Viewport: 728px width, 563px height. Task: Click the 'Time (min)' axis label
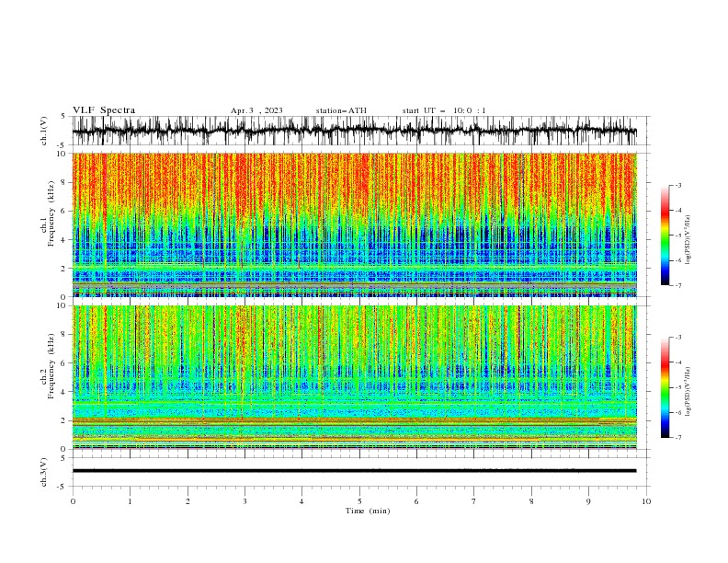pyautogui.click(x=368, y=511)
